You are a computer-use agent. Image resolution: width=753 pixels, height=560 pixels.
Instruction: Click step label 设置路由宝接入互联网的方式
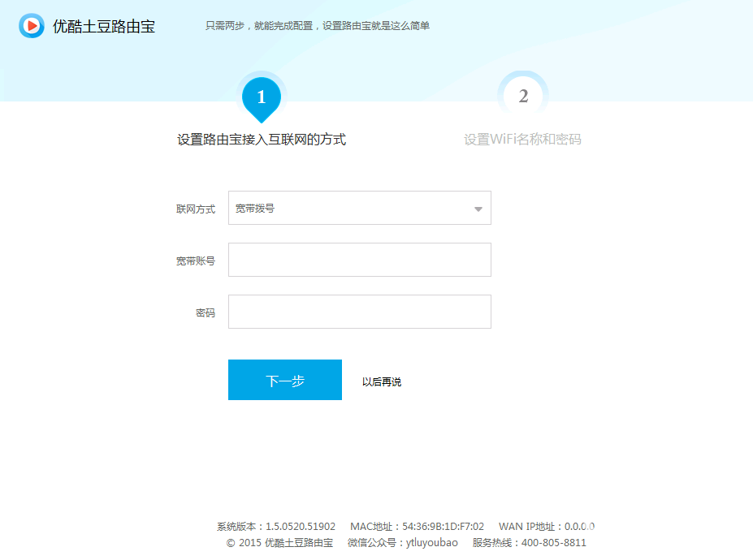262,139
